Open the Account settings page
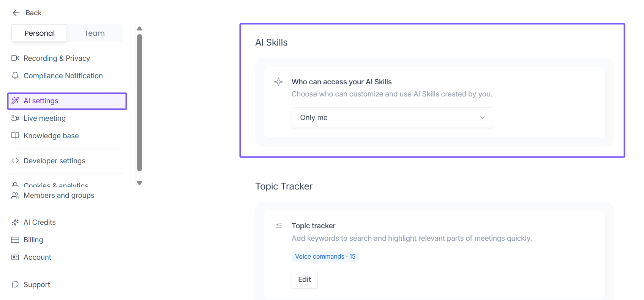Viewport: 644px width, 300px height. (37, 257)
